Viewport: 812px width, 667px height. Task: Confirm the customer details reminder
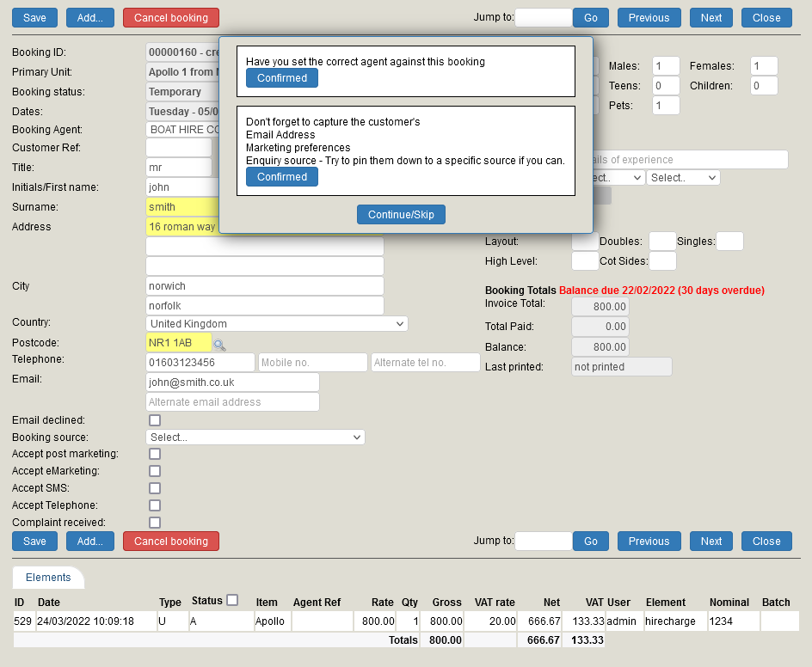[282, 177]
